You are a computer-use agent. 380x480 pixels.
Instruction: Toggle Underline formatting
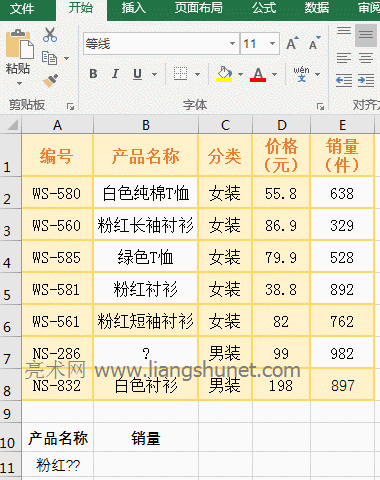tap(137, 74)
